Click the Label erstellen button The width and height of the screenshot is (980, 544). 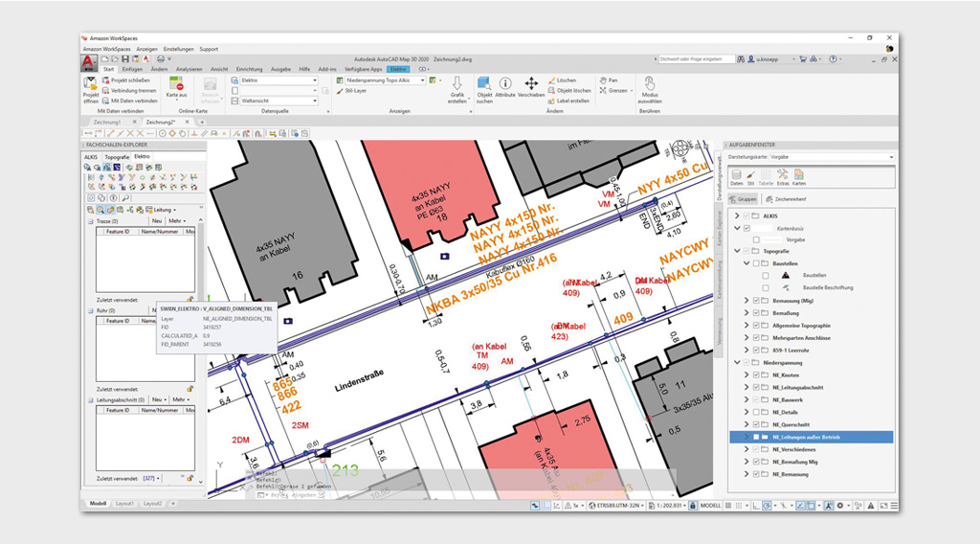click(x=572, y=101)
